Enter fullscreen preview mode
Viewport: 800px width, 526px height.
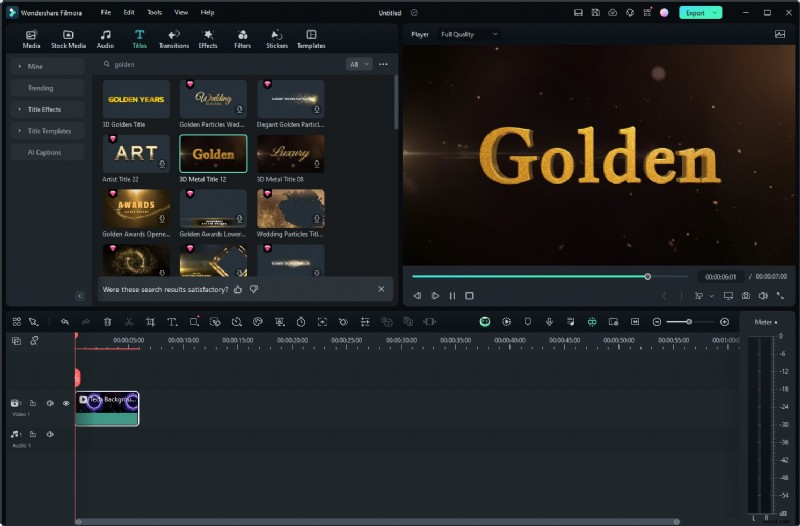(780, 296)
